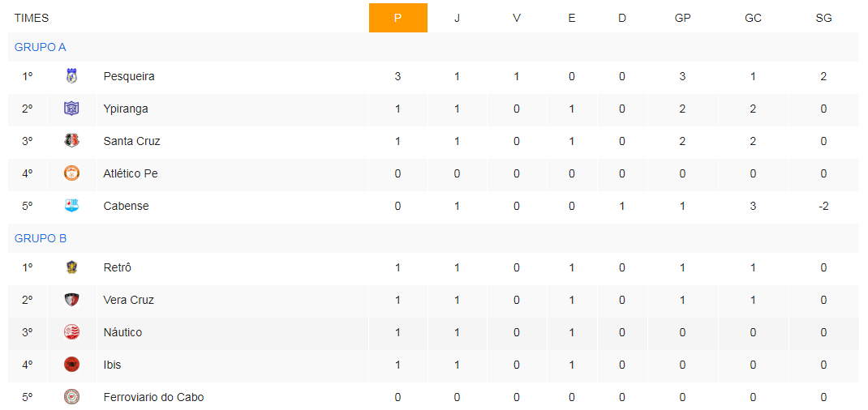Sort table by the orange P column

(398, 18)
